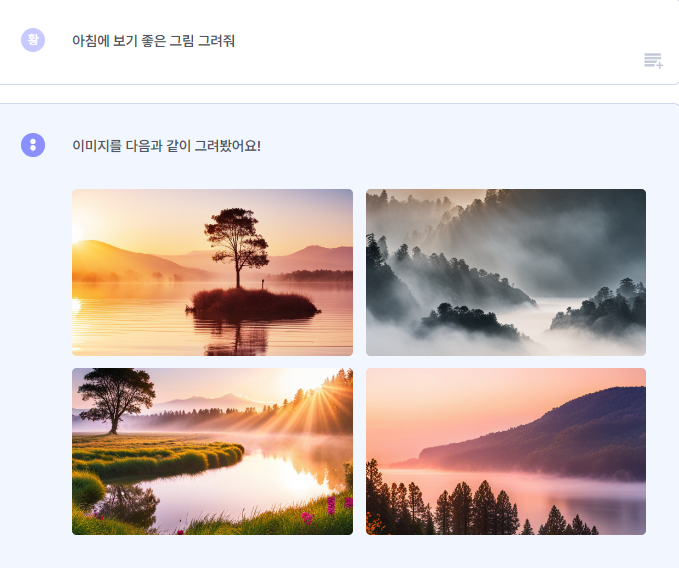Open the gray misty forest mountains image
This screenshot has width=679, height=568.
506,272
